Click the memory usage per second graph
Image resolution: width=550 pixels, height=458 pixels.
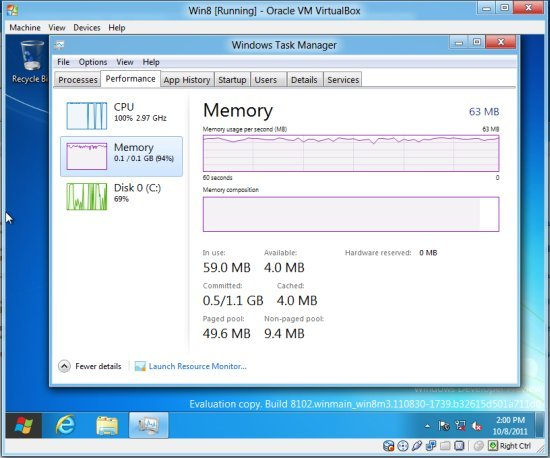pyautogui.click(x=351, y=153)
